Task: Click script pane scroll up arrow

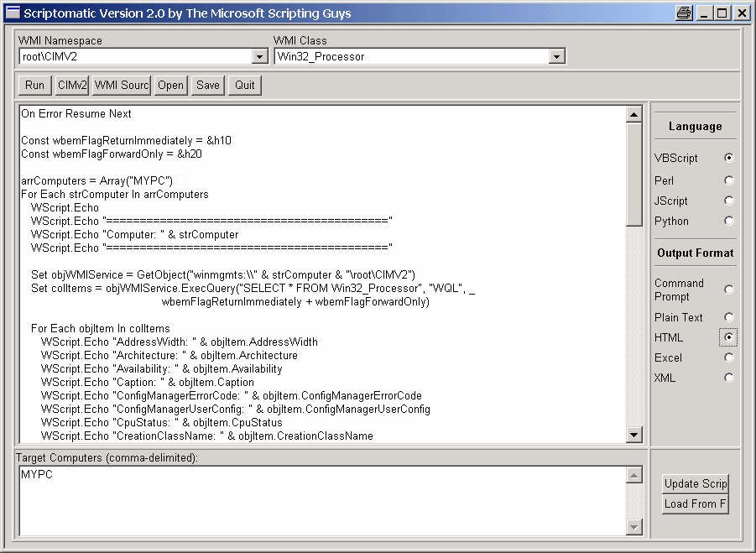Action: 633,114
